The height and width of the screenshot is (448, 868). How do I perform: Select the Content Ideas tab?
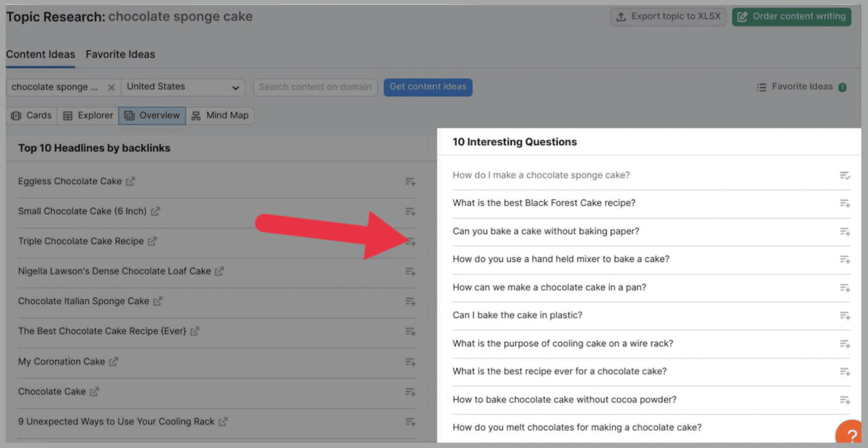point(41,54)
